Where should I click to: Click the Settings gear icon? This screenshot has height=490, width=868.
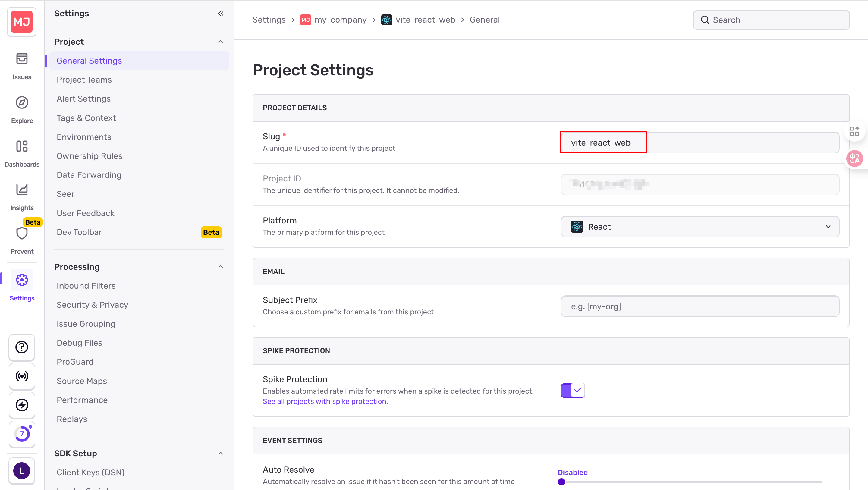[22, 280]
